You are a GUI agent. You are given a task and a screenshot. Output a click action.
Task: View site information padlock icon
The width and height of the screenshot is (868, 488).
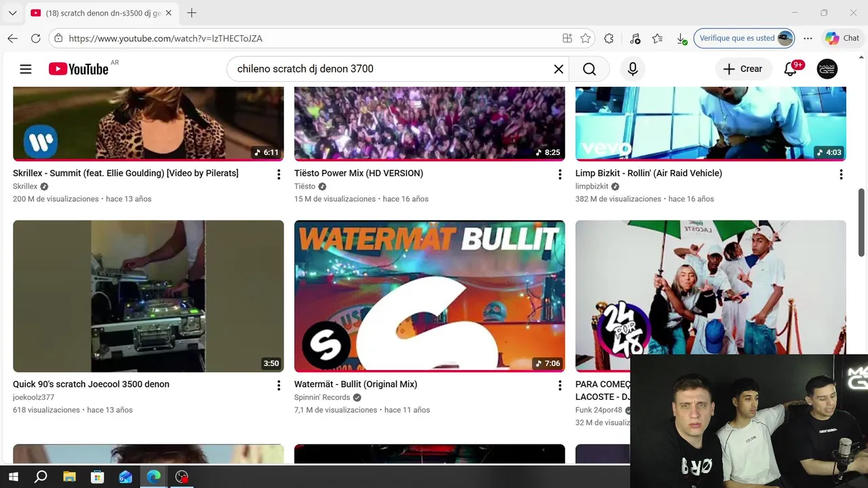(58, 38)
